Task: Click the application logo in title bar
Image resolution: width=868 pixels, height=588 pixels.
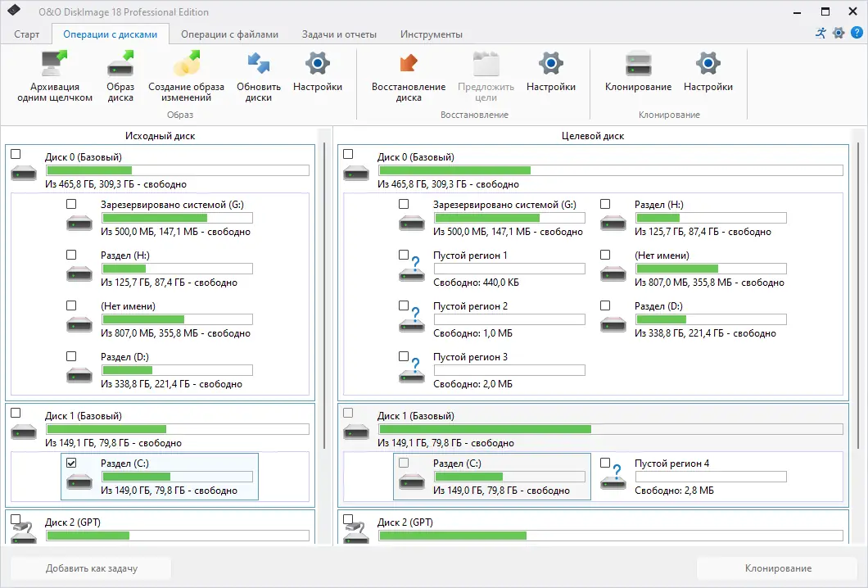Action: 14,10
